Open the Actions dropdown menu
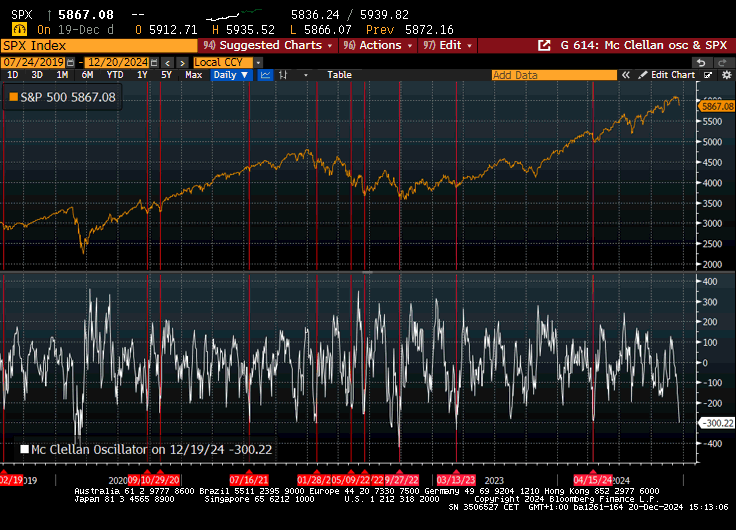This screenshot has height=530, width=736. pyautogui.click(x=378, y=46)
